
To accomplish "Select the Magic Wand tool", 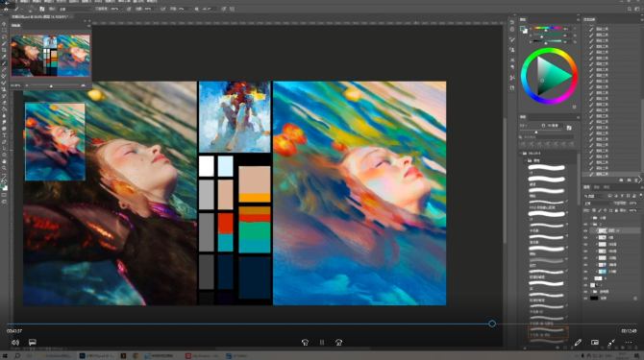I will (4, 43).
